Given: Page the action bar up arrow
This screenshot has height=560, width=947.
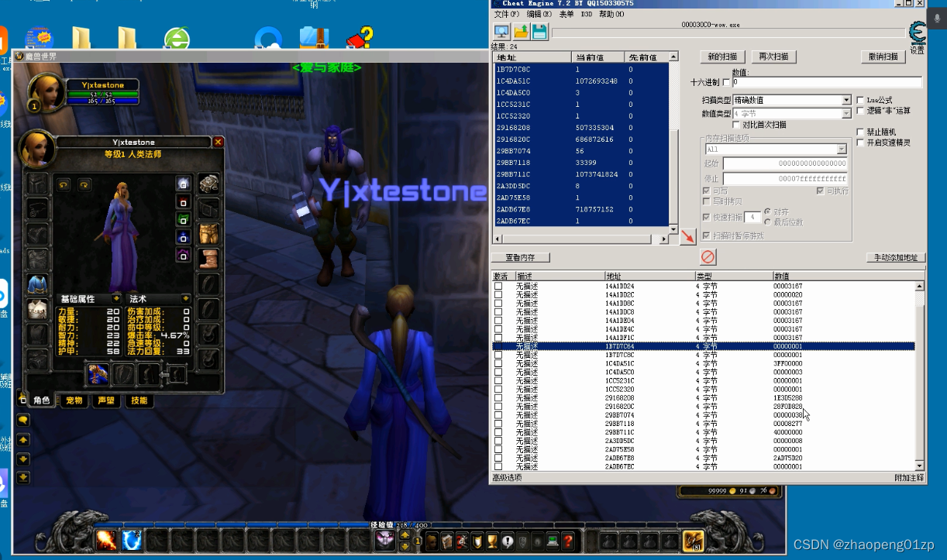Looking at the screenshot, I should (405, 534).
